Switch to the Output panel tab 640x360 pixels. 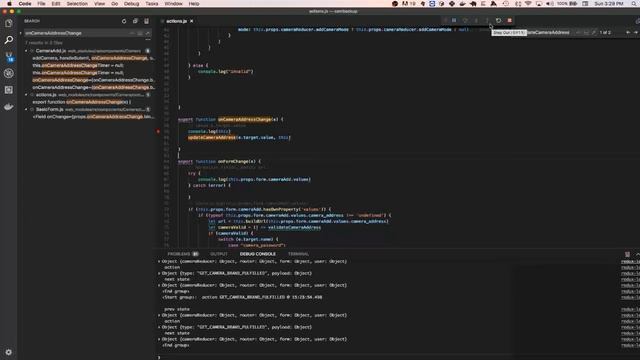point(219,254)
